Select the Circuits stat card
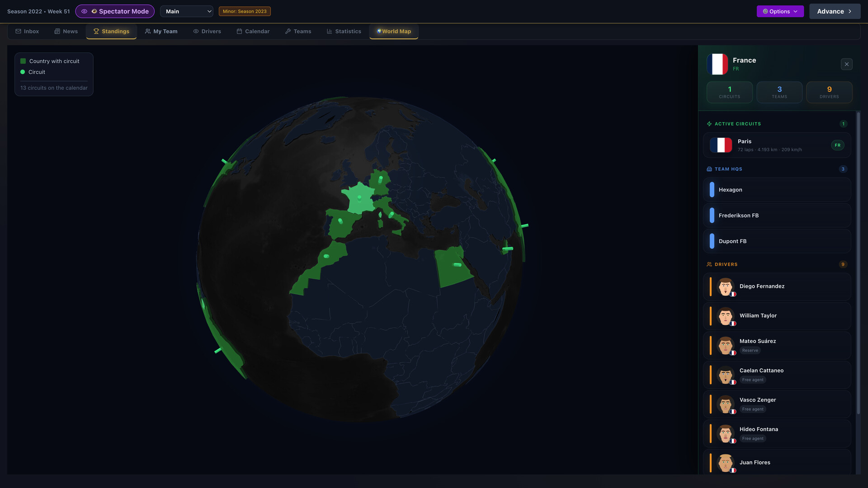868x488 pixels. coord(730,92)
